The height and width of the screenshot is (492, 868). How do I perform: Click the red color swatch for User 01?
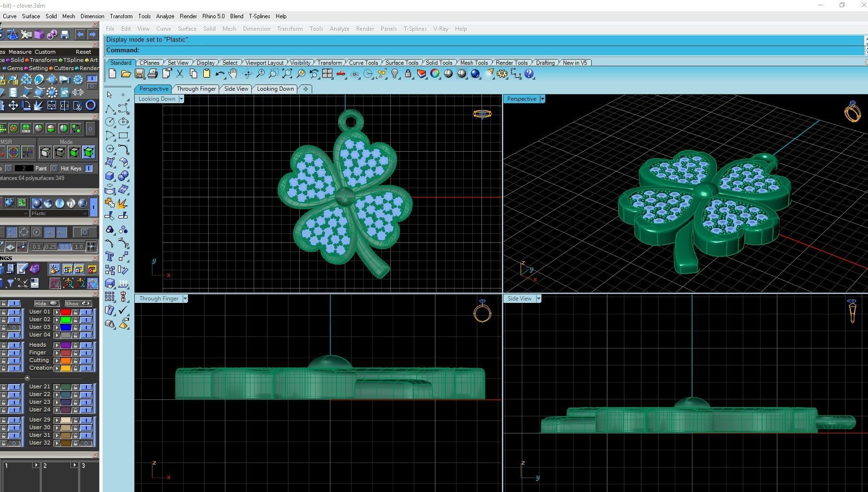[x=66, y=312]
